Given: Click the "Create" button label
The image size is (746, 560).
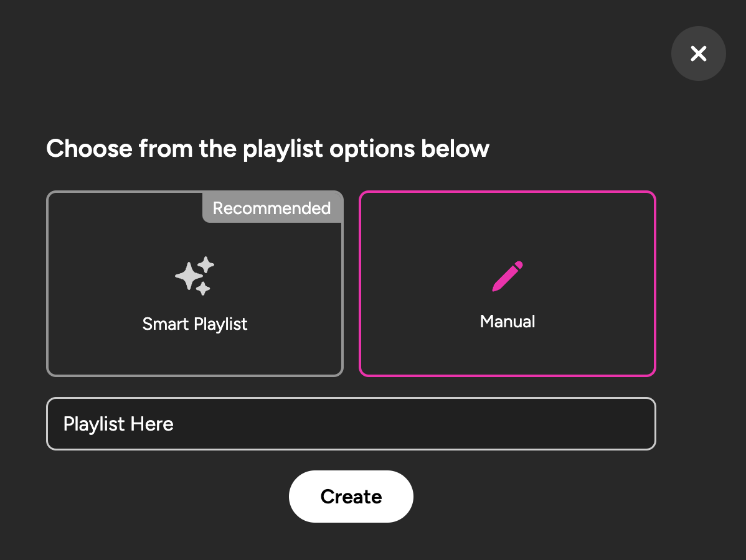Looking at the screenshot, I should [351, 497].
